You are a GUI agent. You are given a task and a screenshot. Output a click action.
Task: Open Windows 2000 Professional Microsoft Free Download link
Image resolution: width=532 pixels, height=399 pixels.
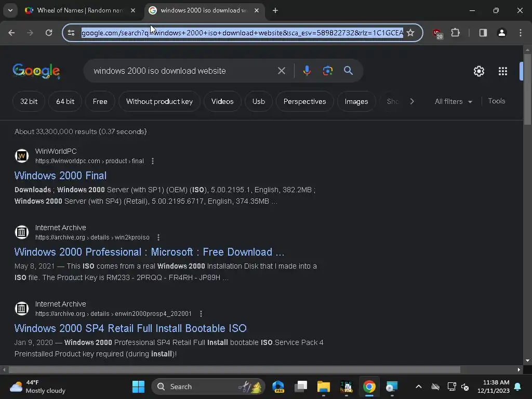149,252
